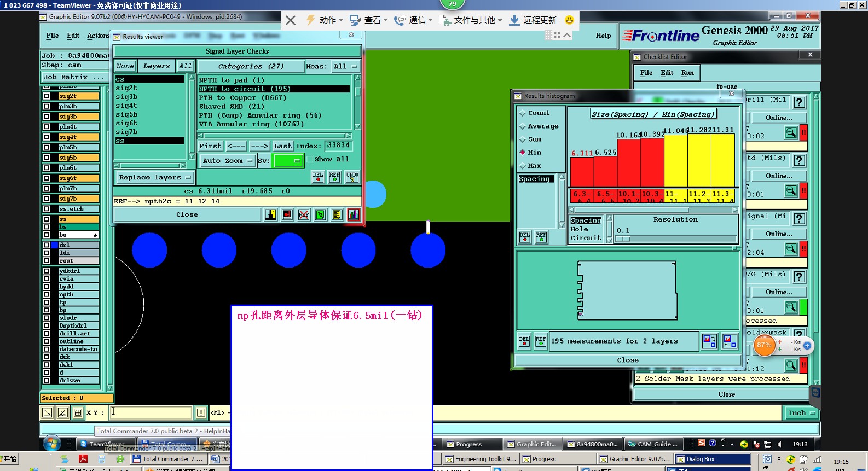Click Job Matrix button
This screenshot has width=868, height=471.
(74, 78)
